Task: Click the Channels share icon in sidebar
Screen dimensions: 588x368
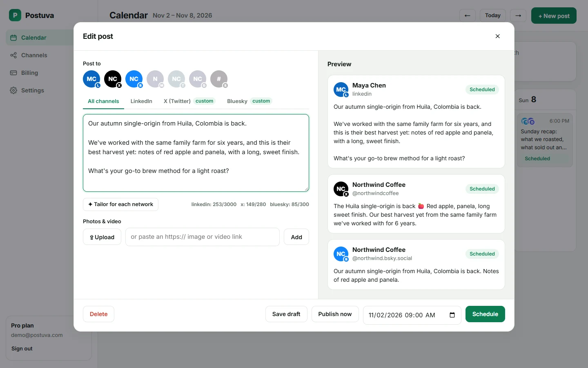Action: tap(13, 55)
